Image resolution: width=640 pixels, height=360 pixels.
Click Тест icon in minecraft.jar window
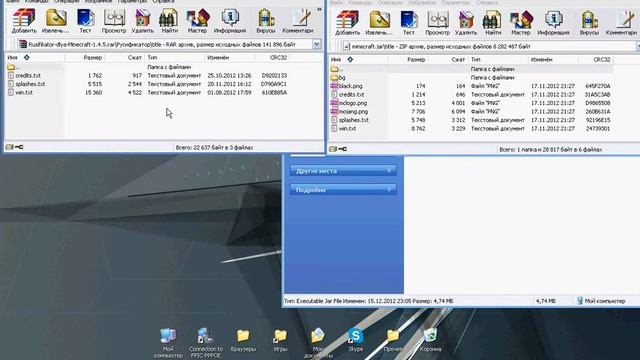pyautogui.click(x=409, y=22)
